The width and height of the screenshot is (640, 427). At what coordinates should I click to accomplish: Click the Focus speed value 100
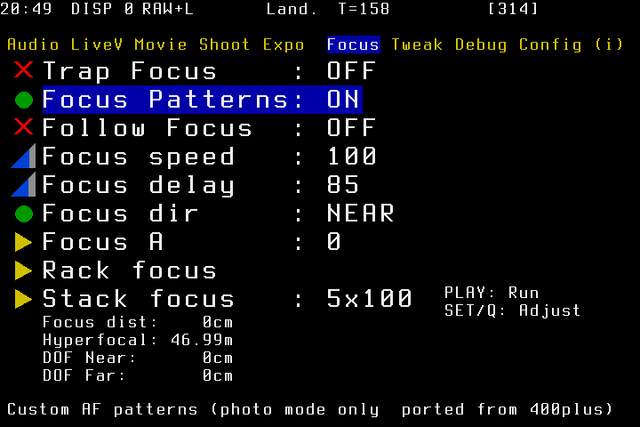(351, 156)
